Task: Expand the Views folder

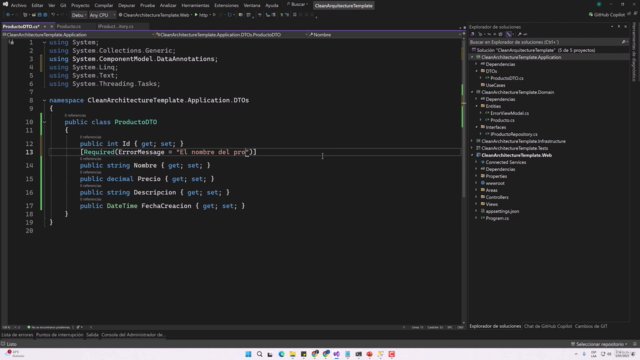Action: click(477, 204)
